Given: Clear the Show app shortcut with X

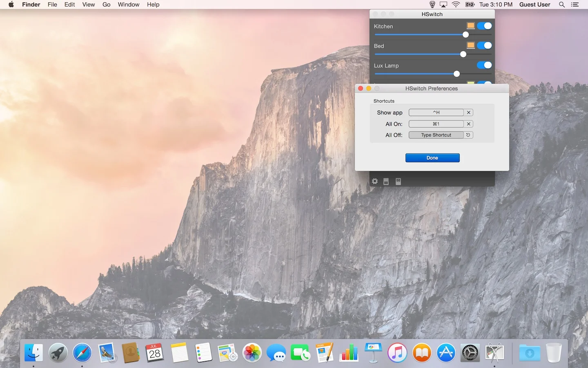Looking at the screenshot, I should pyautogui.click(x=469, y=112).
